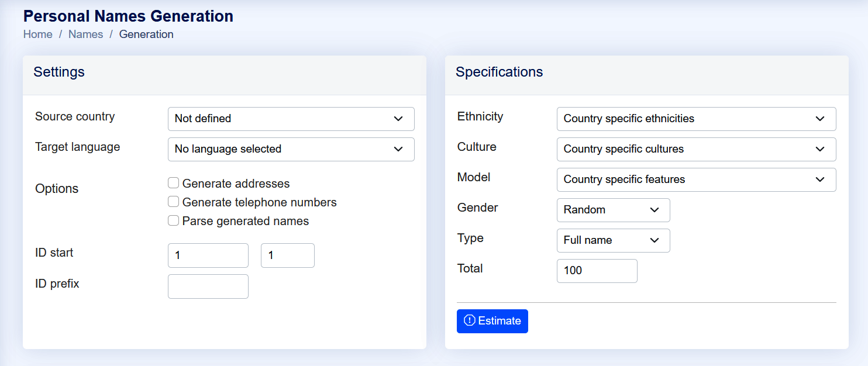Click the Total field showing 100
Viewport: 868px width, 366px height.
(x=597, y=271)
